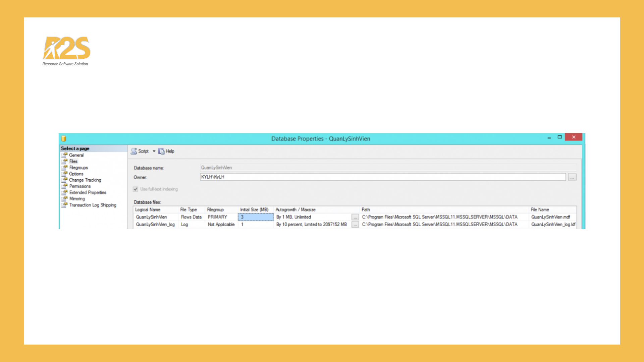Click the Logical Name column header
Image resolution: width=644 pixels, height=362 pixels.
(x=148, y=209)
